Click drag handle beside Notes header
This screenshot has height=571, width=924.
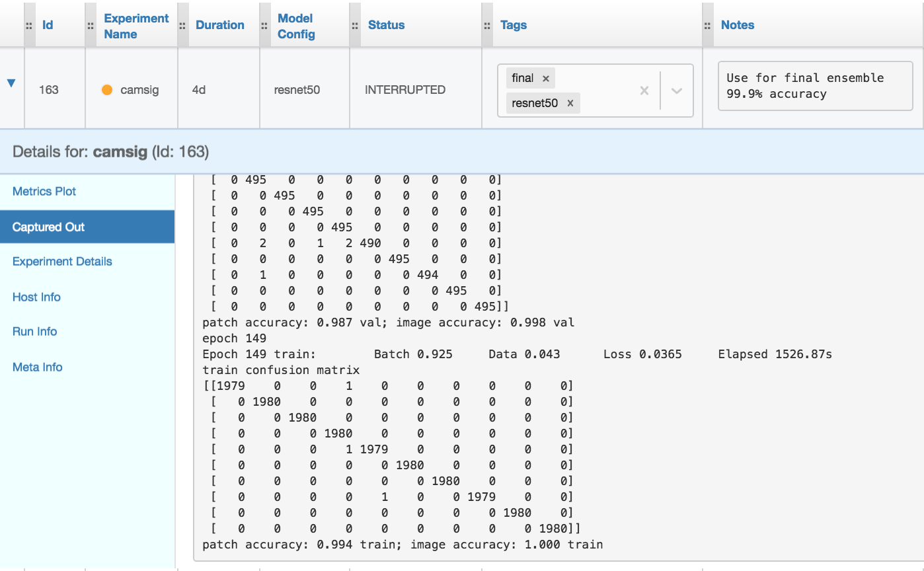[x=708, y=26]
